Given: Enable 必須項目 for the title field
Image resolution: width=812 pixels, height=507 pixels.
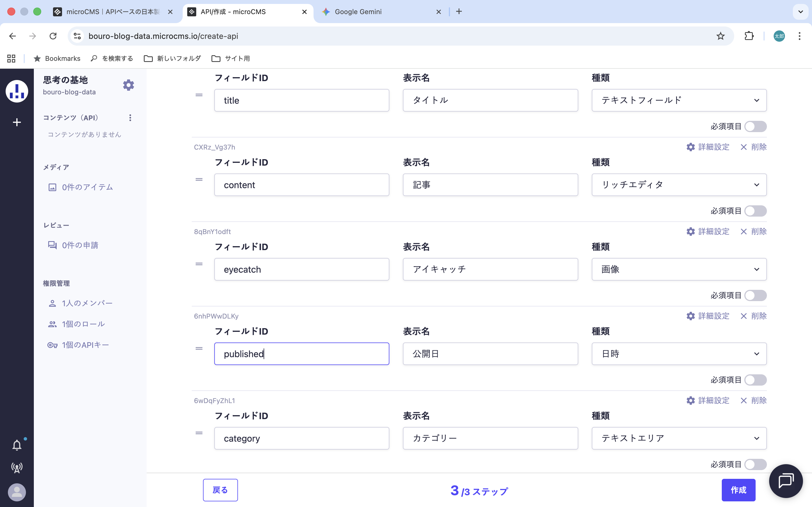Looking at the screenshot, I should click(755, 126).
